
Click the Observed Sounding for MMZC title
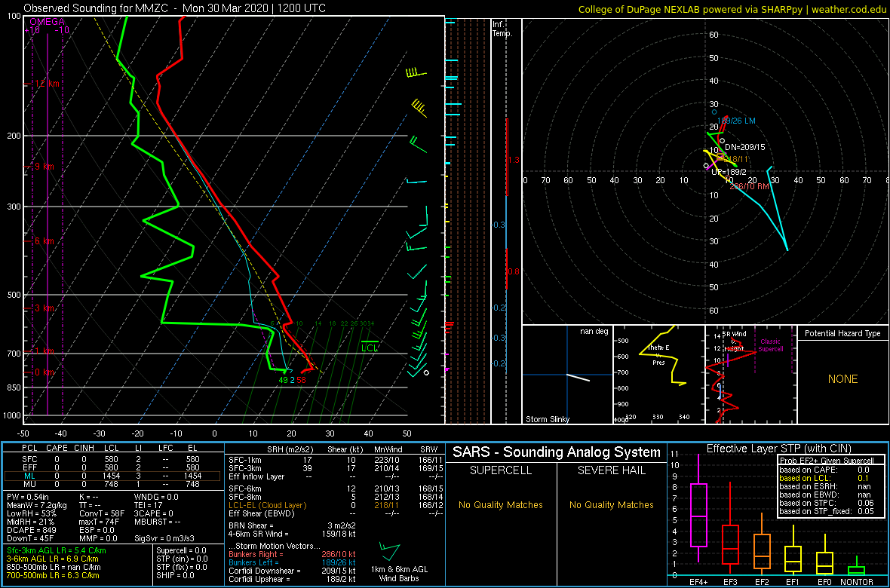point(175,8)
